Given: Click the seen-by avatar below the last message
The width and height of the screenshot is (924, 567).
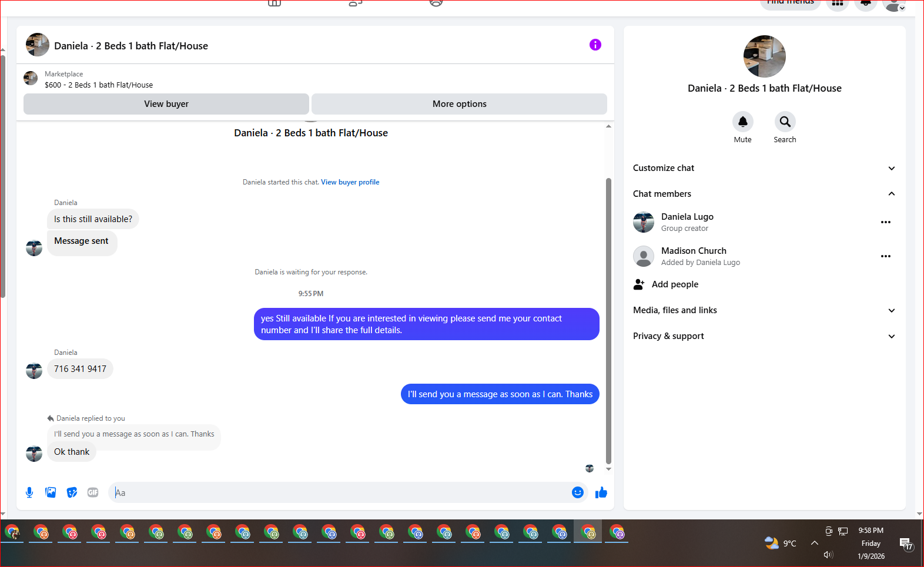Looking at the screenshot, I should tap(590, 468).
